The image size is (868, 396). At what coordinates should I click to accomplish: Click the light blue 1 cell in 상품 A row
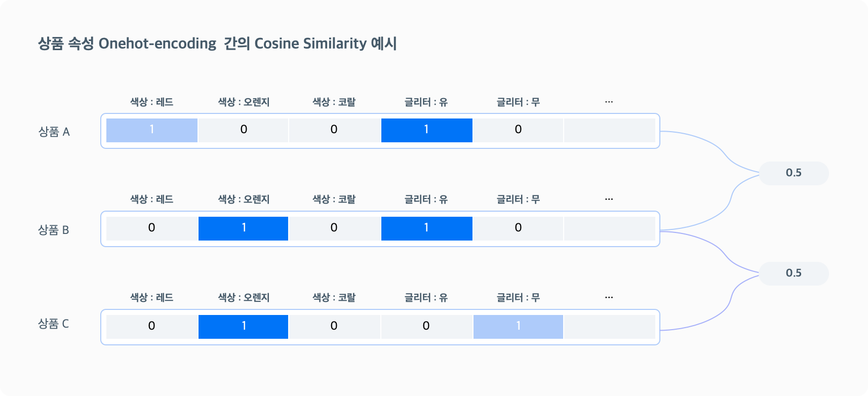pos(152,130)
